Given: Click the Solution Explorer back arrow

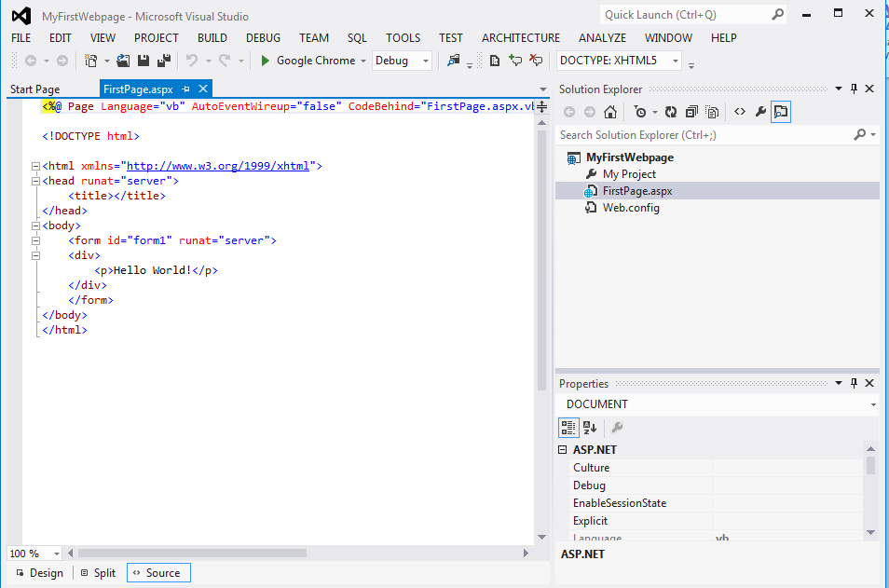Looking at the screenshot, I should pyautogui.click(x=569, y=112).
